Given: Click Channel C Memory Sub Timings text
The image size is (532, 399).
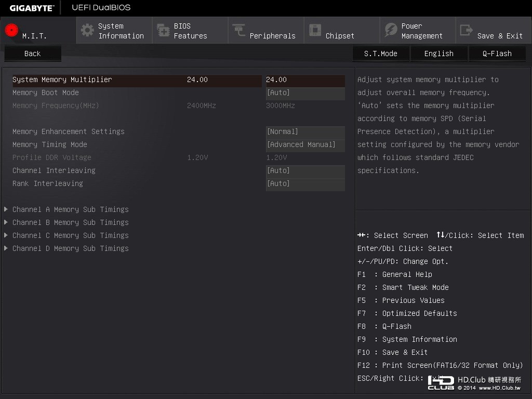Looking at the screenshot, I should tap(71, 235).
